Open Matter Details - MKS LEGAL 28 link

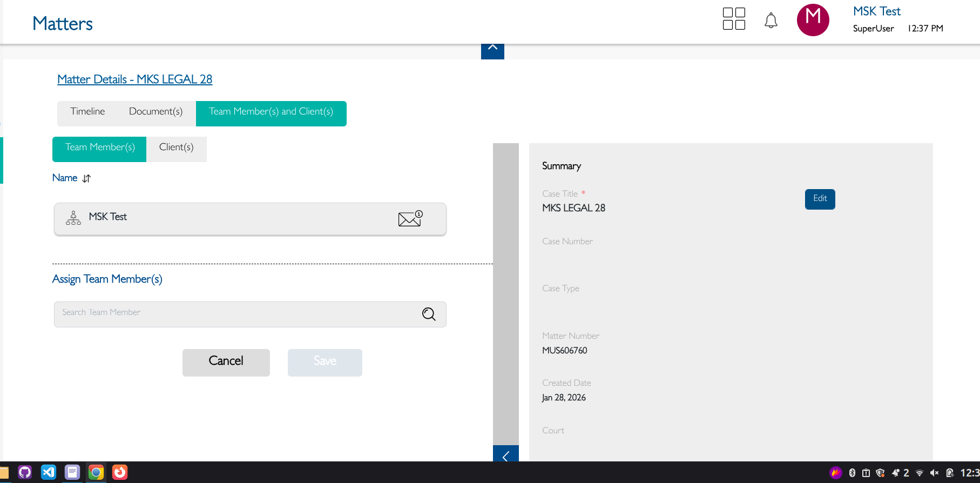click(x=135, y=79)
